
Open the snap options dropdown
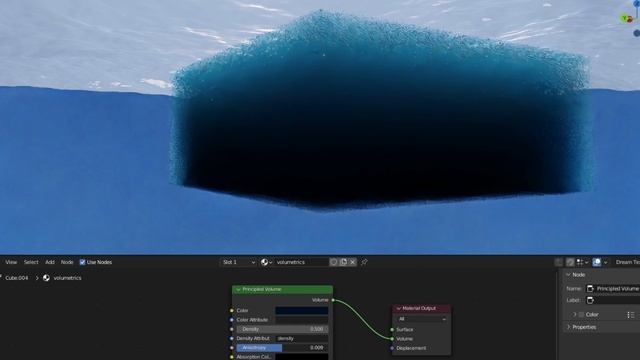[x=582, y=262]
